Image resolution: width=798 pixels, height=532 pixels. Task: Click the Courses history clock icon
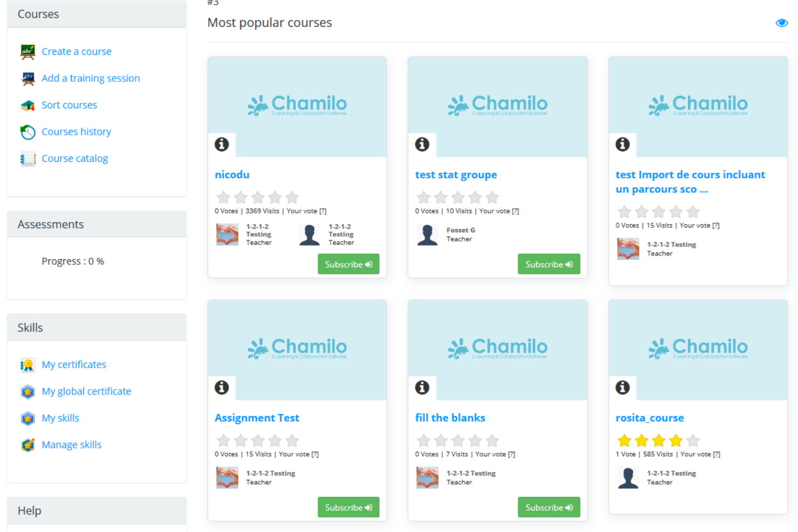[x=27, y=132]
